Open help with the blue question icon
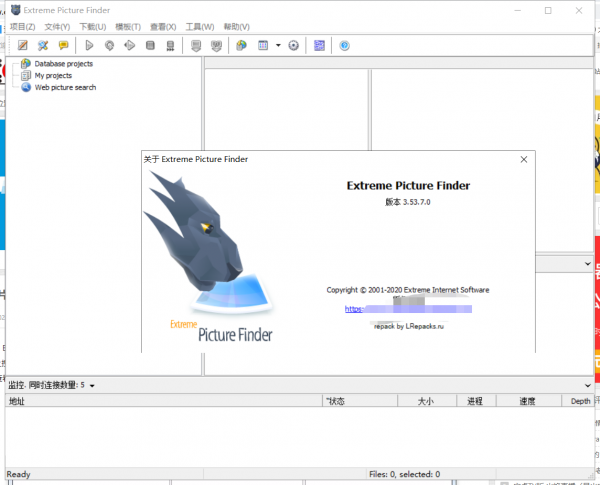 [344, 46]
